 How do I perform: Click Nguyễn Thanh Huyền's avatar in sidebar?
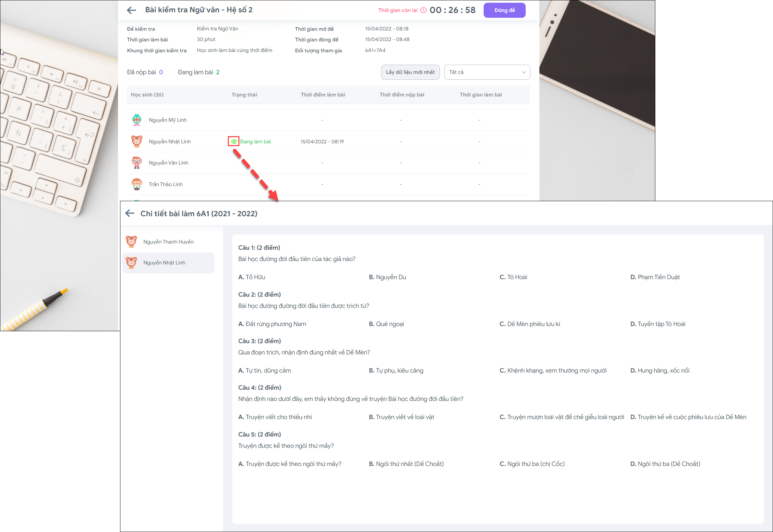click(x=131, y=242)
